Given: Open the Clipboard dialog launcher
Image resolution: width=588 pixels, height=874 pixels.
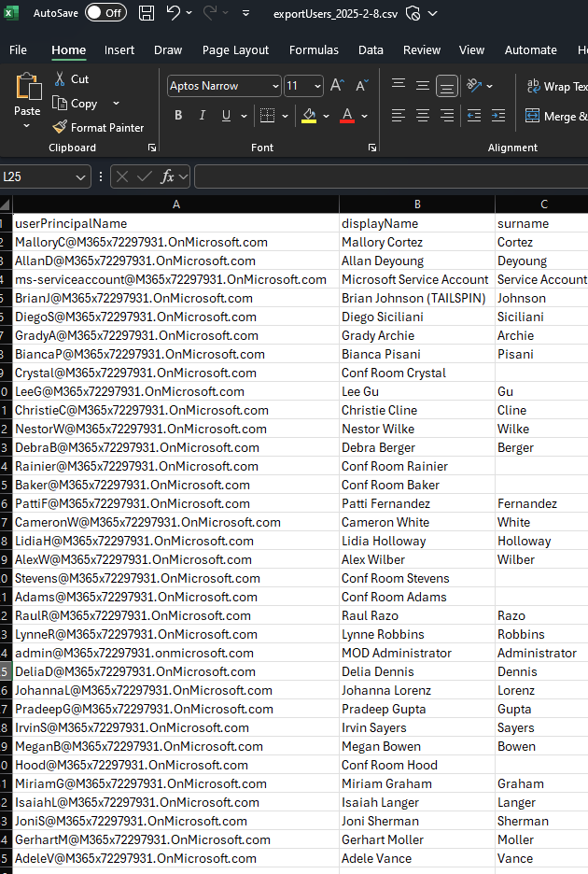Looking at the screenshot, I should click(151, 148).
